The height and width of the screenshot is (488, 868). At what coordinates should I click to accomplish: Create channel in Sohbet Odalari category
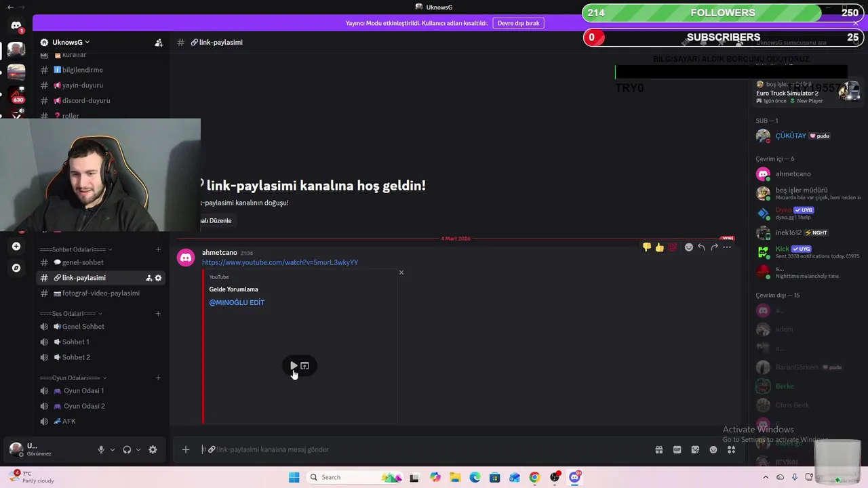(158, 249)
